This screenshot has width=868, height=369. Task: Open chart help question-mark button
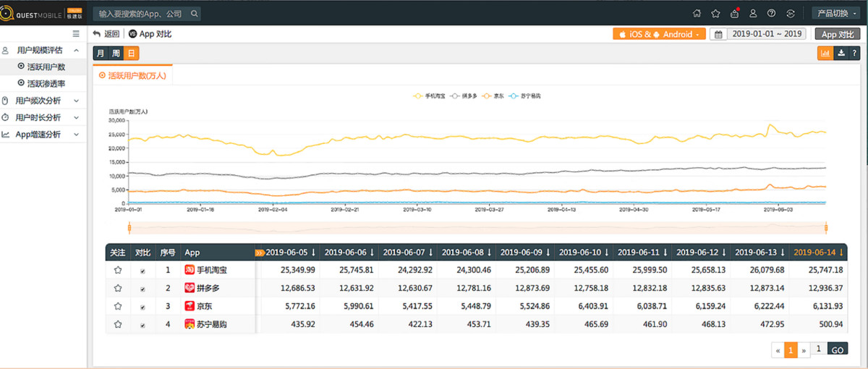tap(854, 53)
